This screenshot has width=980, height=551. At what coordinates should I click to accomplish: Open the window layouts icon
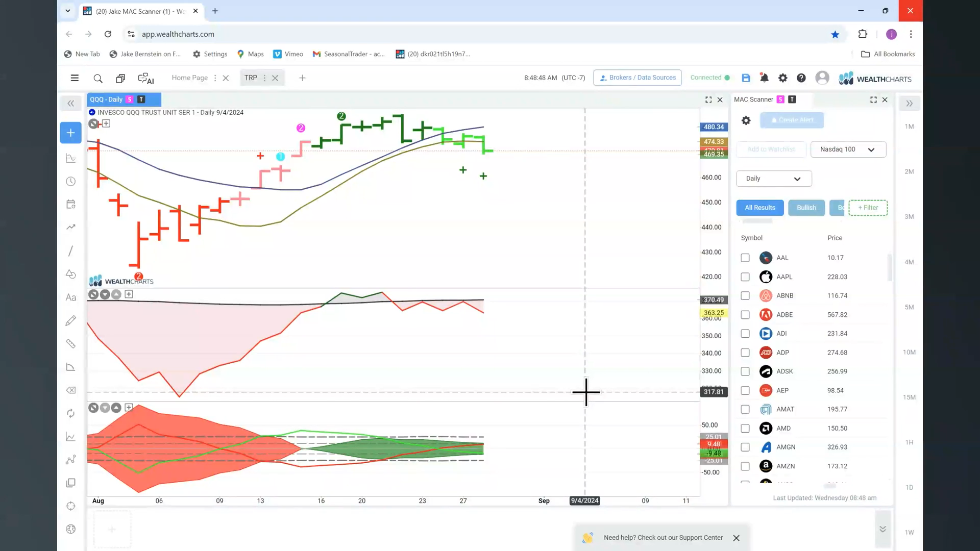(x=120, y=78)
